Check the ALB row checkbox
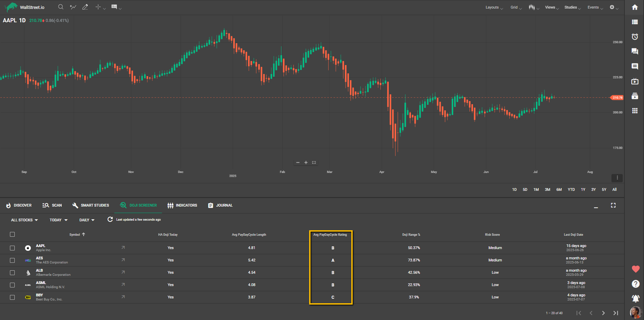Image resolution: width=644 pixels, height=320 pixels. click(x=12, y=273)
